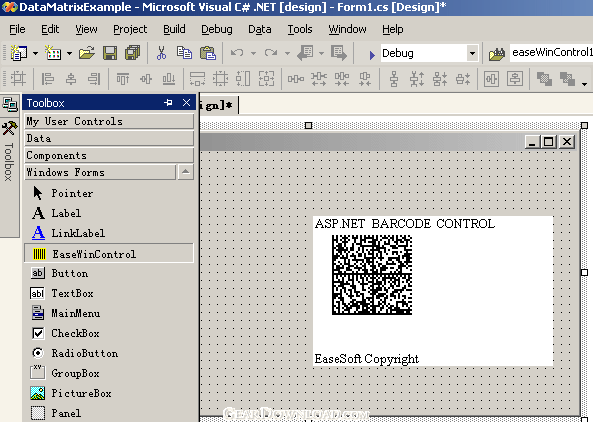Expand the New Project dropdown arrow
The width and height of the screenshot is (593, 422).
pyautogui.click(x=35, y=53)
